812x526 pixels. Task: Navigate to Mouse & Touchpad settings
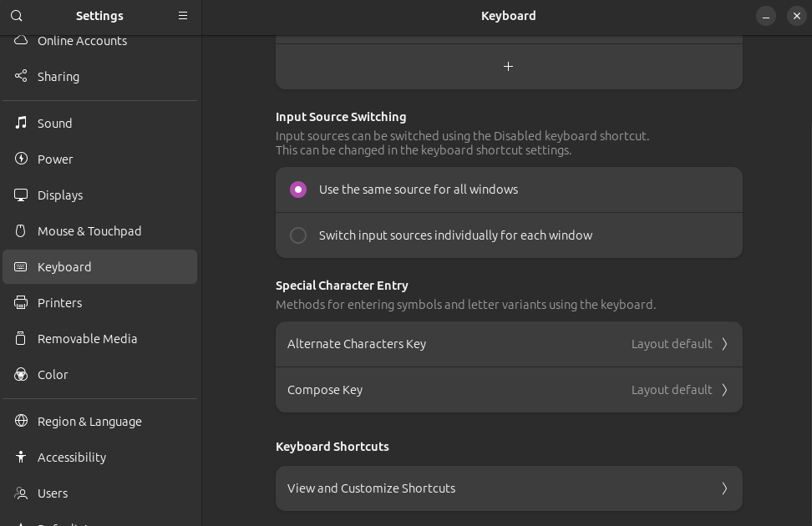click(x=100, y=231)
